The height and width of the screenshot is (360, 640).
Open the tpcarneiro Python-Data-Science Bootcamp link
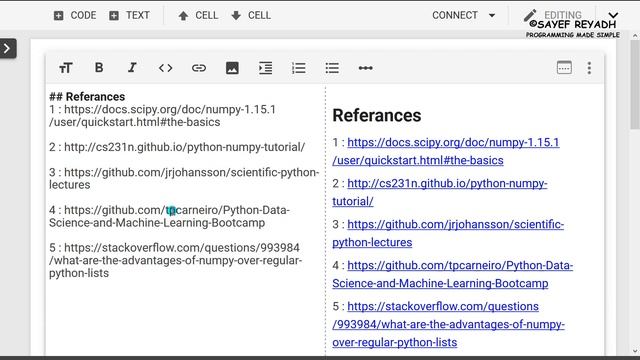[452, 274]
